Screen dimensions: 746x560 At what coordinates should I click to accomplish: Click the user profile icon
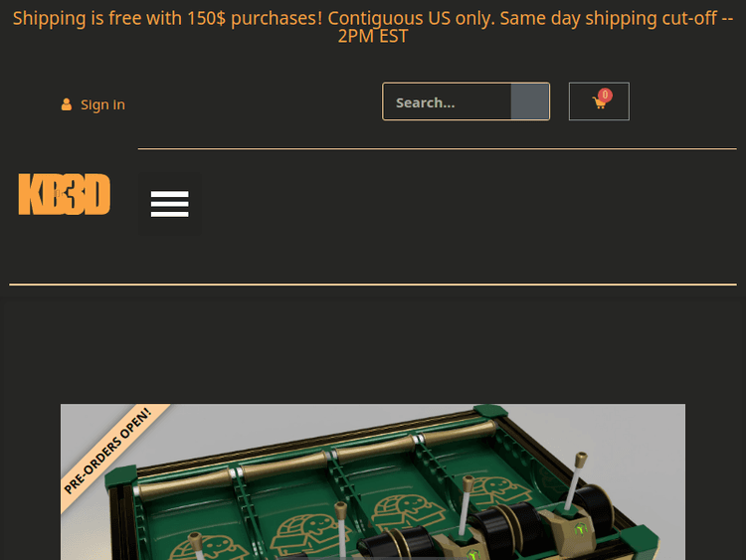click(67, 104)
